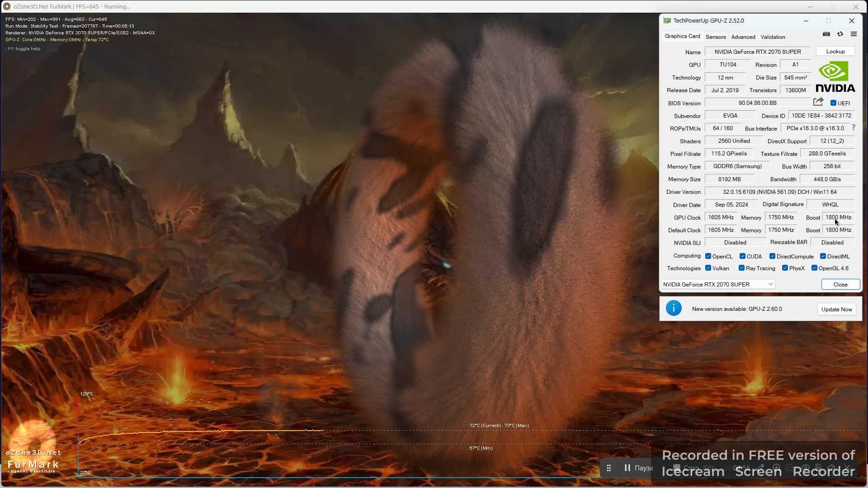Click the blue info icon in update notice
This screenshot has width=868, height=488.
point(674,309)
